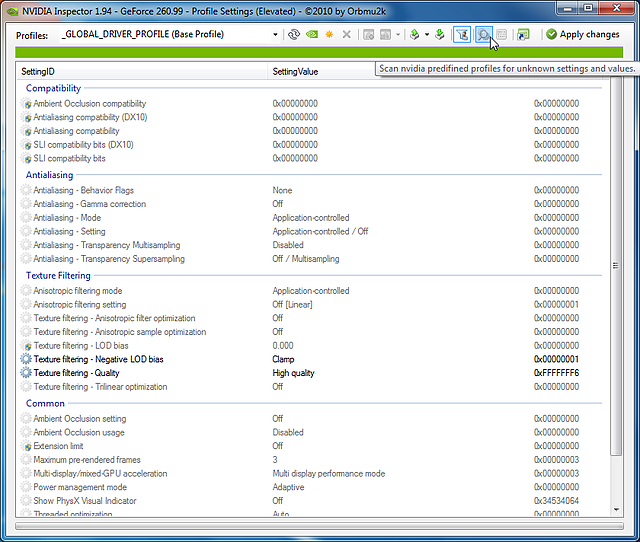Click the SettingID column header
The width and height of the screenshot is (640, 542).
point(142,71)
